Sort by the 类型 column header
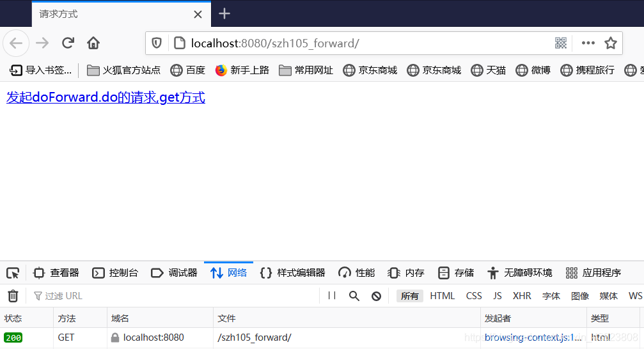Image resolution: width=644 pixels, height=349 pixels. pyautogui.click(x=613, y=318)
